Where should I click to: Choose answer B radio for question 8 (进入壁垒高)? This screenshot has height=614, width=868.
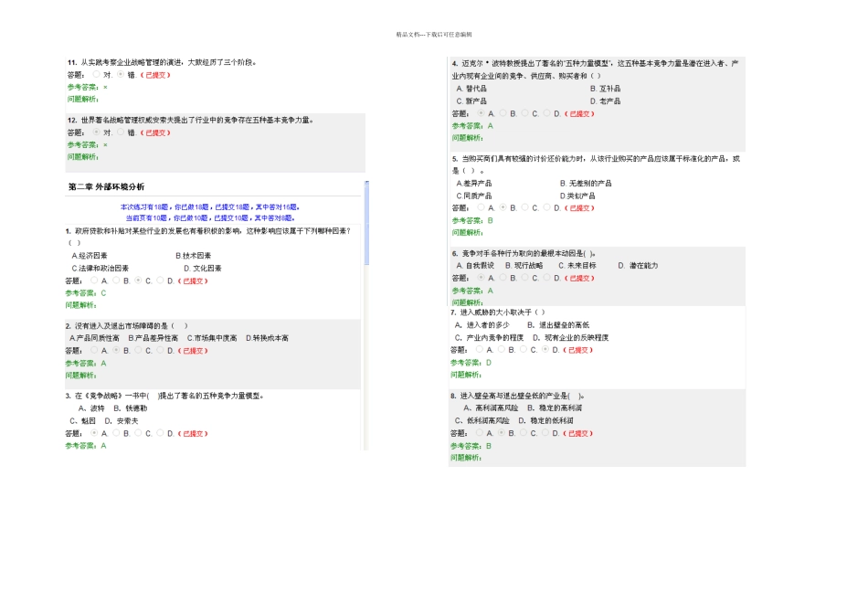(501, 432)
